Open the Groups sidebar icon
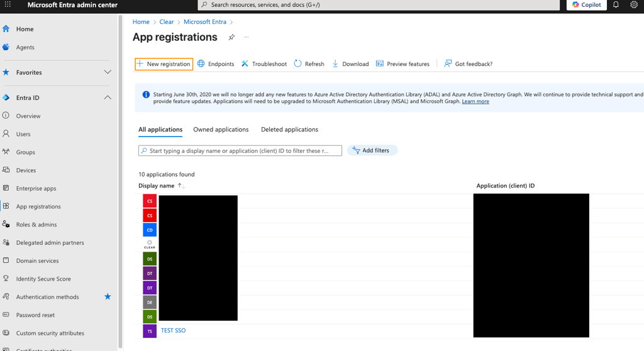This screenshot has height=351, width=644. tap(6, 152)
